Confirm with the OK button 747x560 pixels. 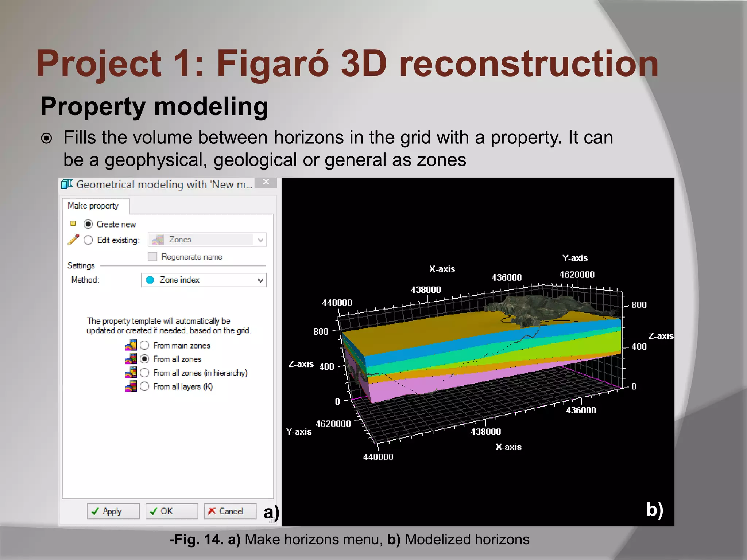pyautogui.click(x=171, y=511)
